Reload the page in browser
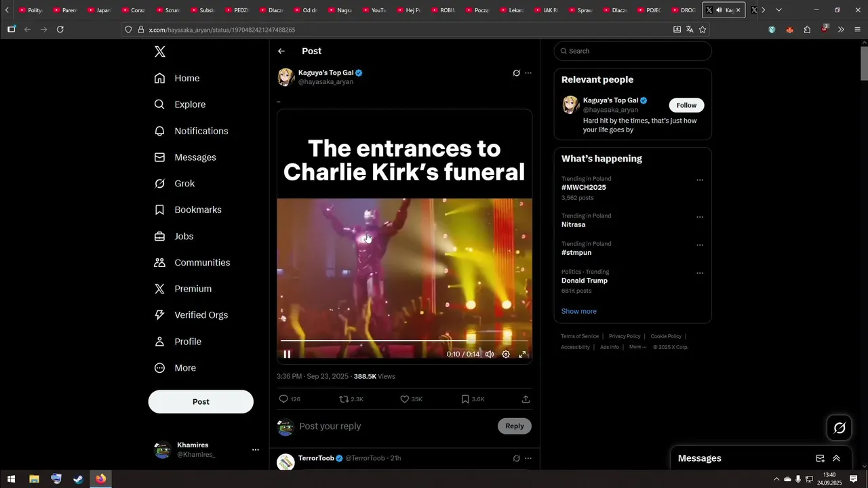The image size is (868, 488). point(60,30)
